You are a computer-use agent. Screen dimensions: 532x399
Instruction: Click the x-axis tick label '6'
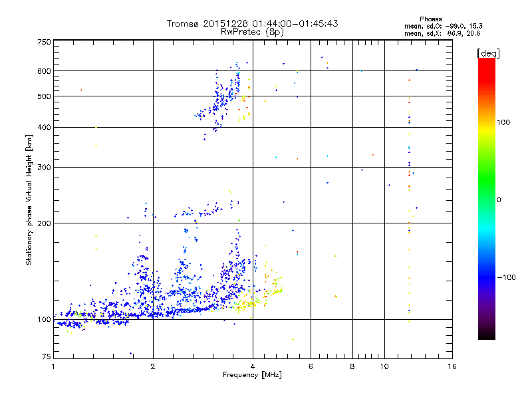pyautogui.click(x=311, y=366)
